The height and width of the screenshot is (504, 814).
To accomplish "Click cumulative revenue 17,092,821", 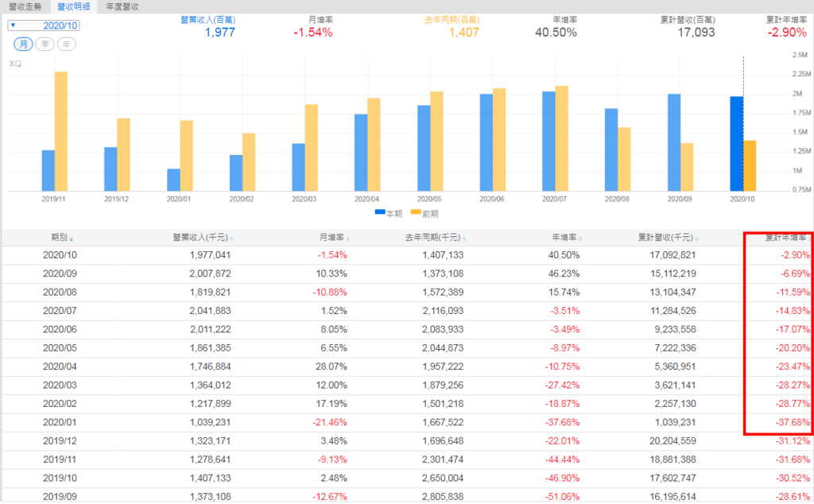I will point(673,255).
